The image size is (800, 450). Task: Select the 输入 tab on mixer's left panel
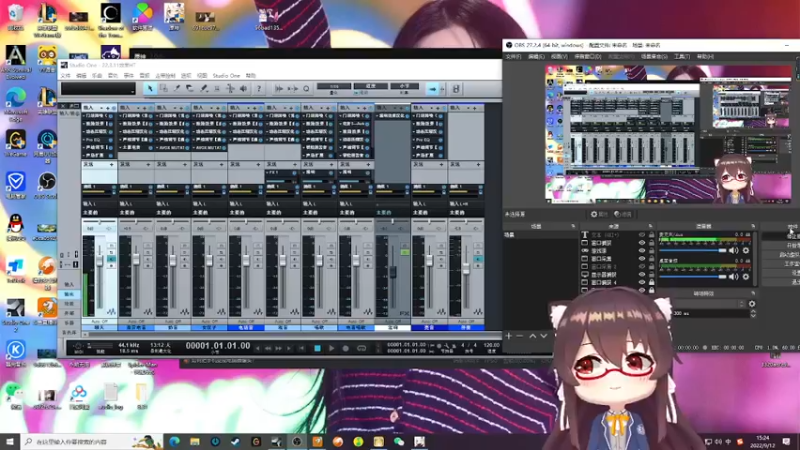tap(69, 284)
